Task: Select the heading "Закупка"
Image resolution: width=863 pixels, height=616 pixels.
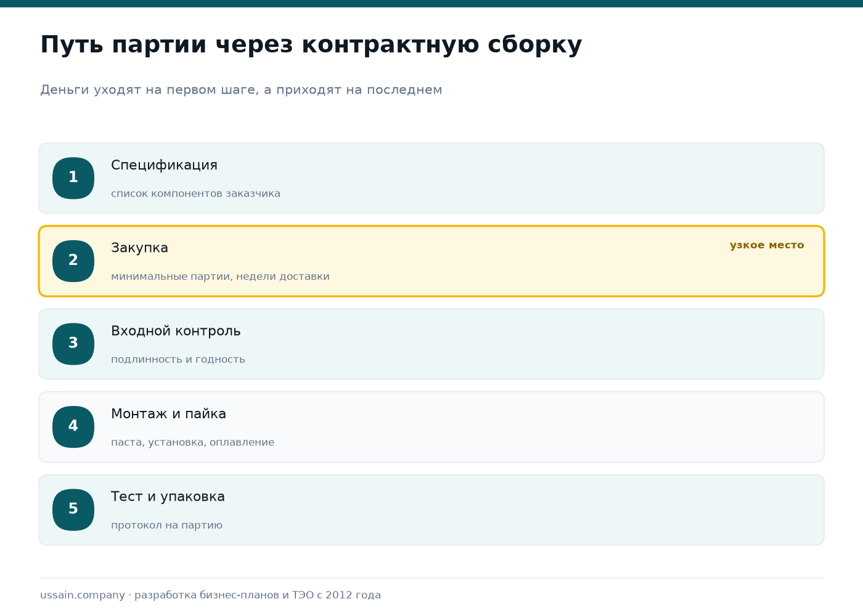Action: [x=139, y=248]
